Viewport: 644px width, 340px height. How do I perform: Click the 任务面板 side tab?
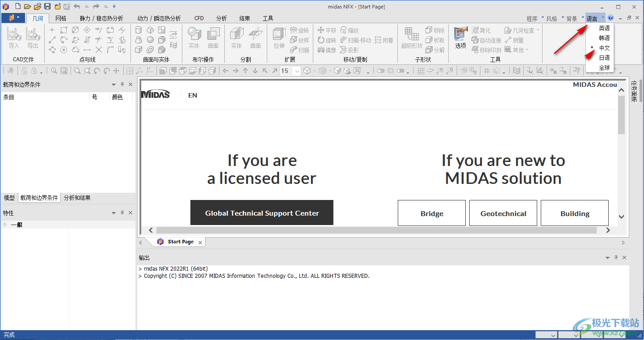point(634,91)
